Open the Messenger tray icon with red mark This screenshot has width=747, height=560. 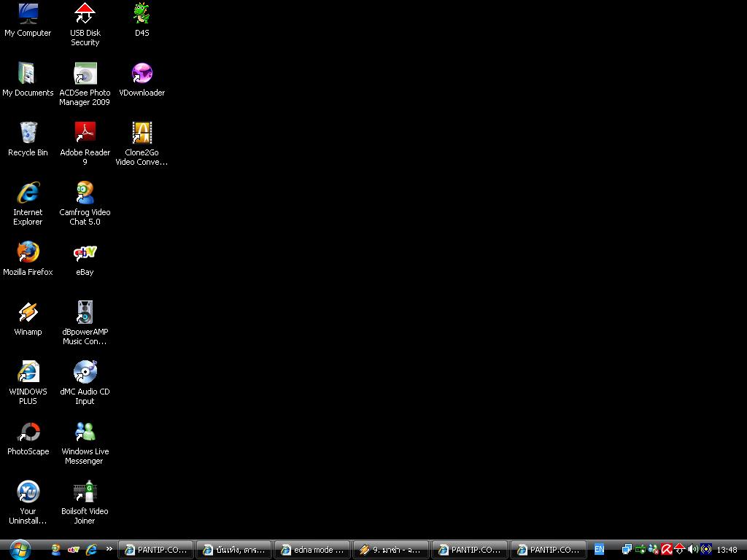pos(654,550)
